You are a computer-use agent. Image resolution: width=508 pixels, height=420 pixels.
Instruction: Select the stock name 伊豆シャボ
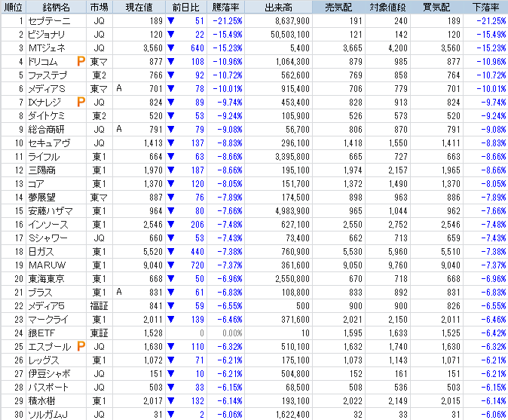[49, 374]
